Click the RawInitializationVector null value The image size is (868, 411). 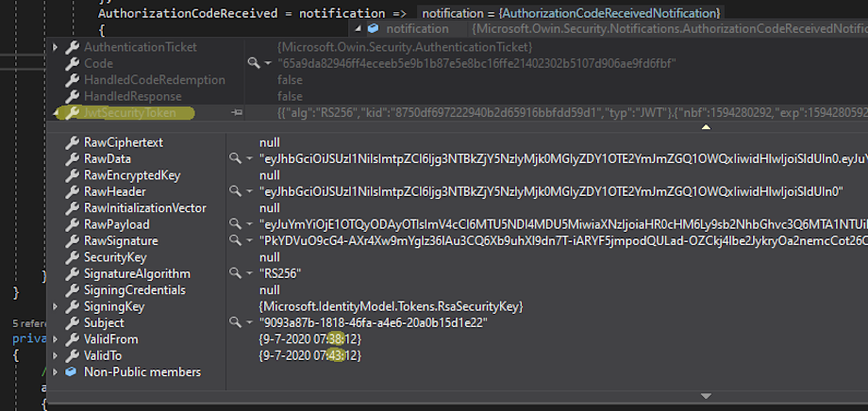270,208
